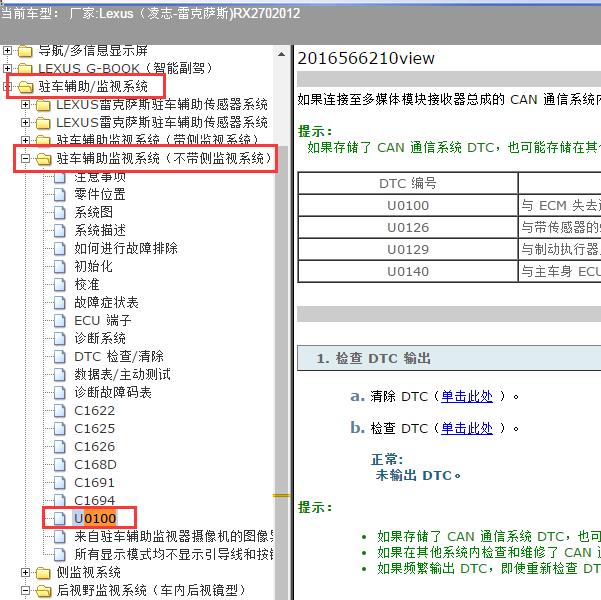
Task: Expand the 驻车辅助监视系统（带侧监视系统）node
Action: click(x=25, y=140)
